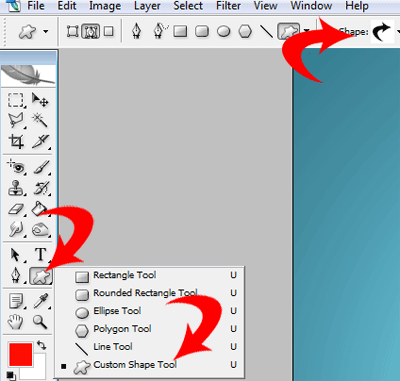Screen dimensions: 400x381
Task: Open the Layer menu
Action: coord(147,6)
